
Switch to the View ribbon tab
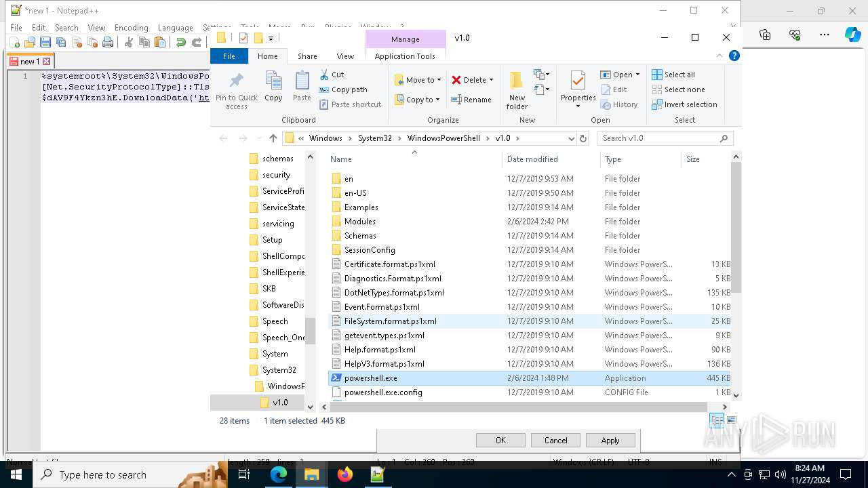[x=345, y=56]
